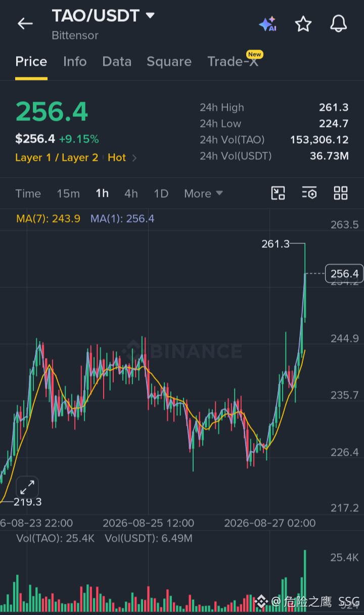Set a price alert with bell icon
Screen dimensions: 364x615
[339, 24]
